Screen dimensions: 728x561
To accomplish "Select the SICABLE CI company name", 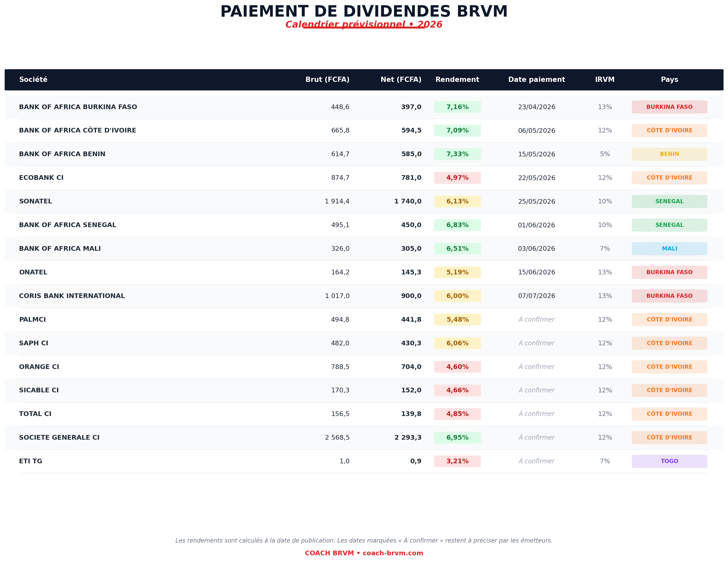I will click(x=39, y=390).
